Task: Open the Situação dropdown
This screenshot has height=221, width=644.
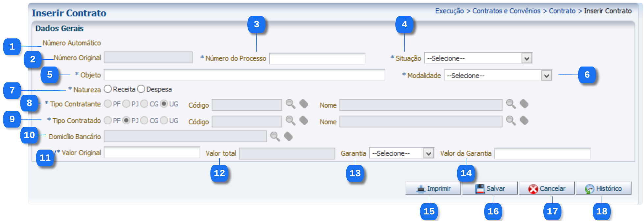Action: (x=527, y=58)
